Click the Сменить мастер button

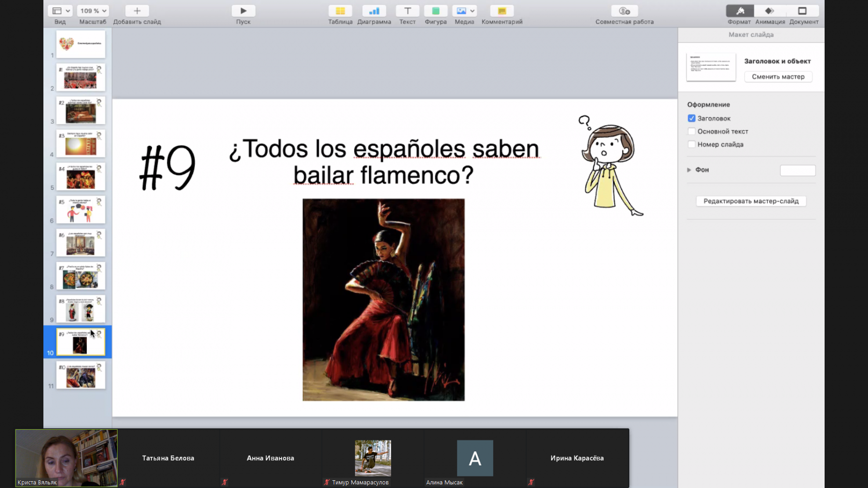click(778, 77)
